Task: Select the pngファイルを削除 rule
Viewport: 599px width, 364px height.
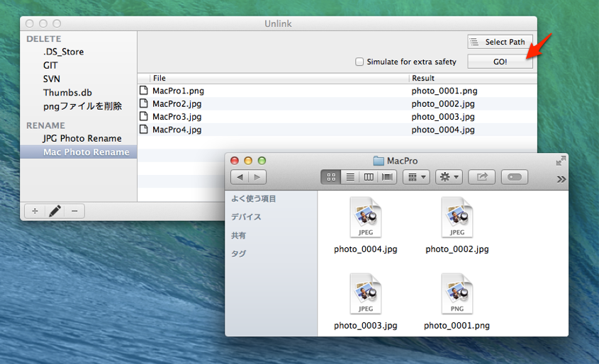Action: (82, 106)
